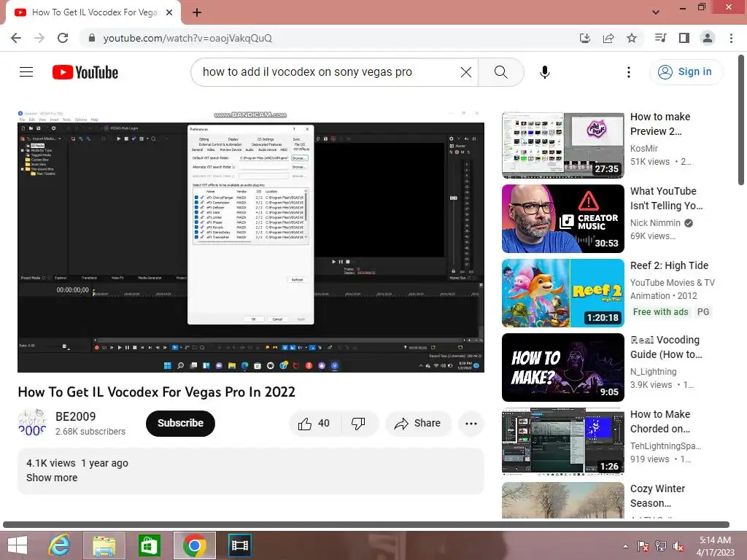Open File Explorer from taskbar
Viewport: 747px width, 560px height.
pyautogui.click(x=104, y=545)
